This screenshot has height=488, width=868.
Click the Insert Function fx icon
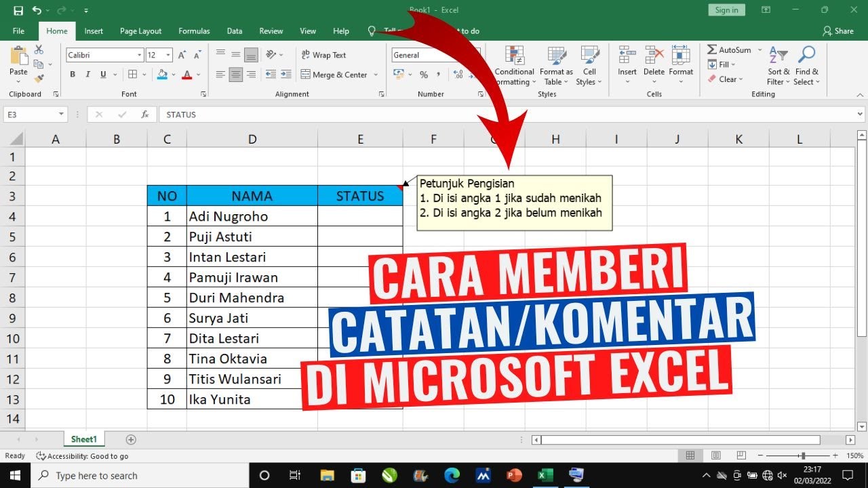coord(144,115)
